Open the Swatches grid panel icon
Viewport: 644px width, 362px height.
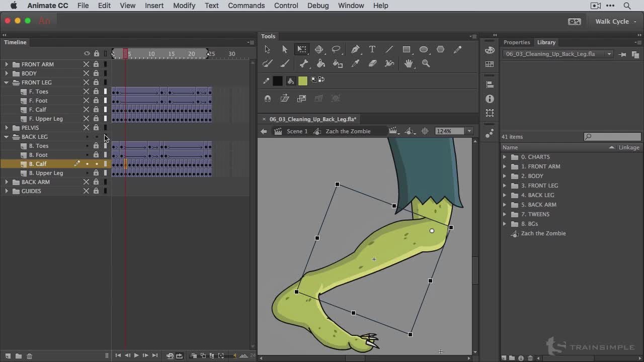click(490, 64)
